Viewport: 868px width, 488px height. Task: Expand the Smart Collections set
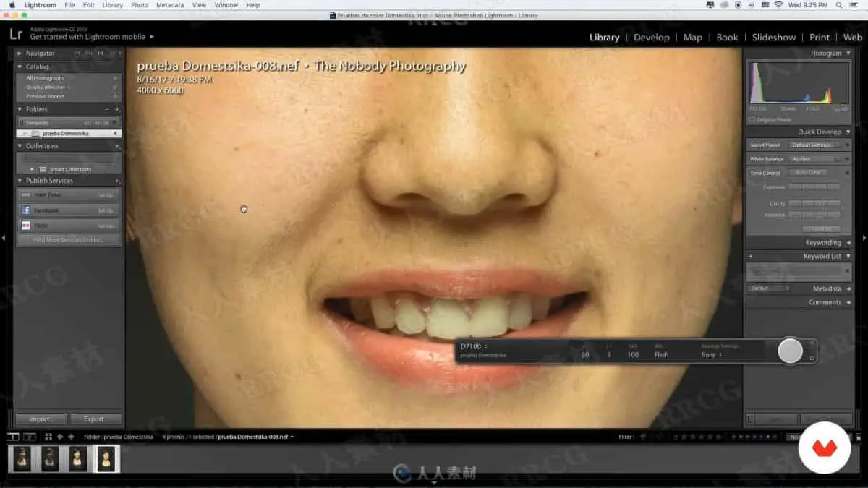point(32,169)
